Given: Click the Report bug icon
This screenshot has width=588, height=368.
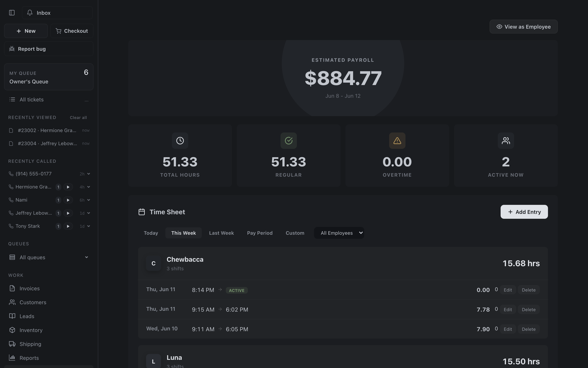Looking at the screenshot, I should click(12, 49).
